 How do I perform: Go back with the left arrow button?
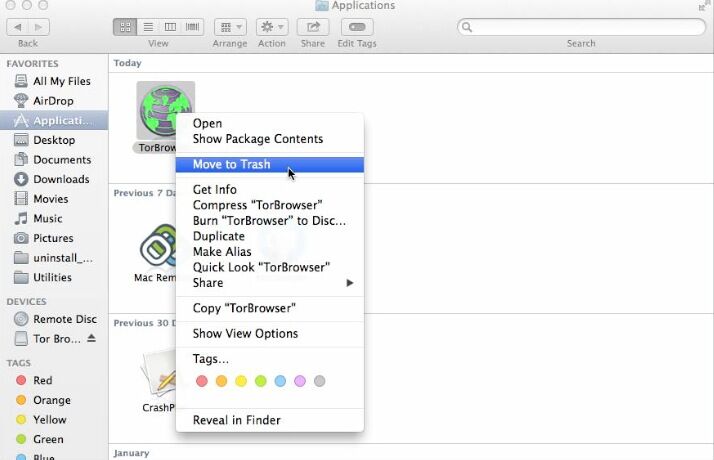click(x=17, y=27)
